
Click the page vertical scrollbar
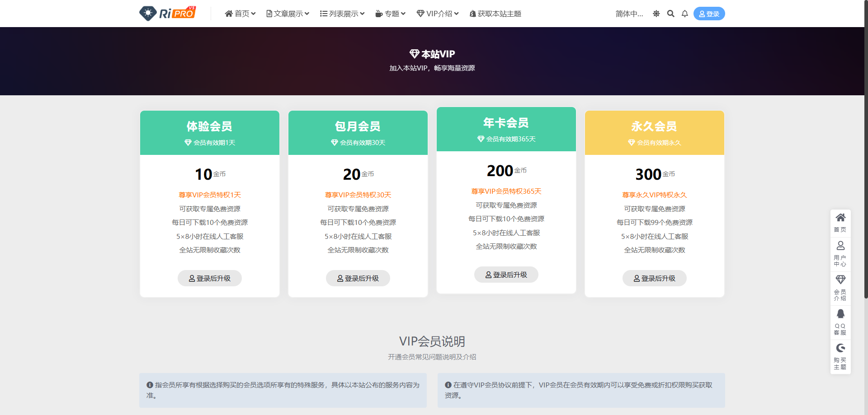click(x=865, y=149)
